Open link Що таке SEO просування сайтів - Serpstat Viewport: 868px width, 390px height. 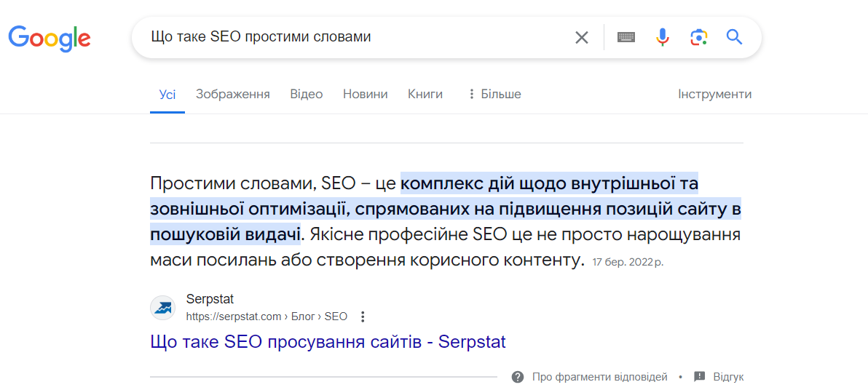tap(328, 342)
